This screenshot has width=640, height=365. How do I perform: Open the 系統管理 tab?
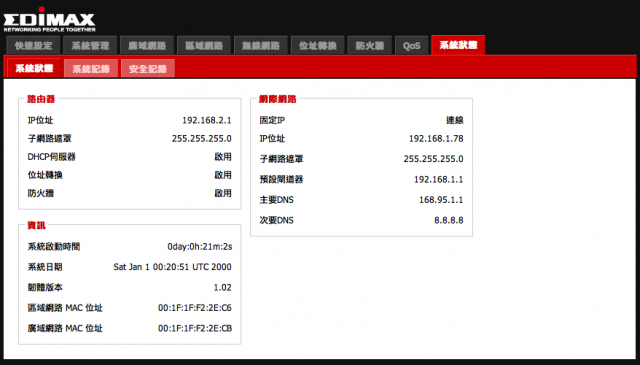[90, 45]
